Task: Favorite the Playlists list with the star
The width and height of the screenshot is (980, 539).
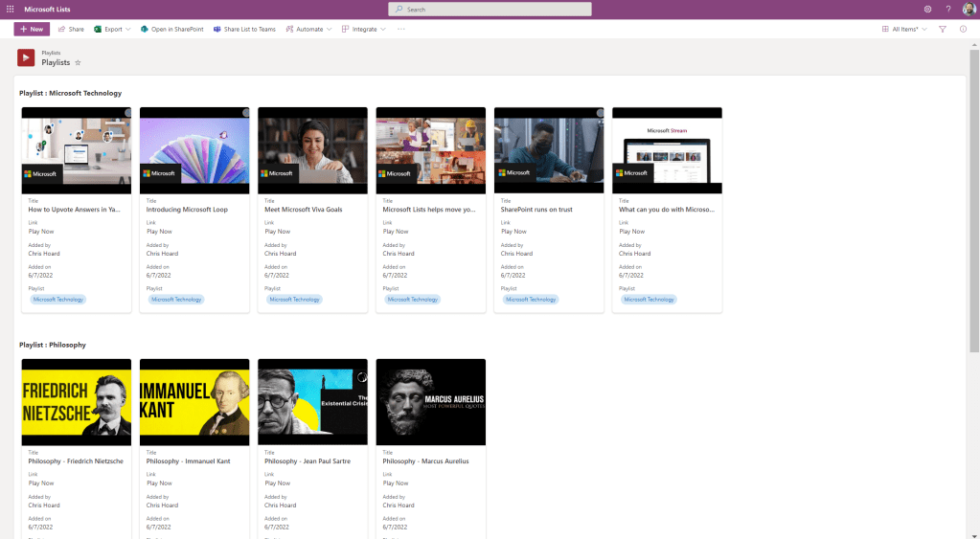Action: (78, 62)
